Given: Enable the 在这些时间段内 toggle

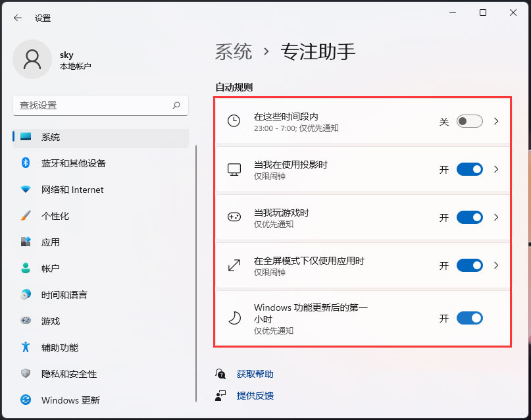Looking at the screenshot, I should pos(470,121).
